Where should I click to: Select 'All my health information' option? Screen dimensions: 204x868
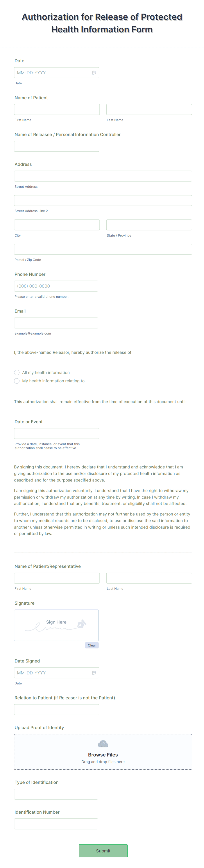17,372
